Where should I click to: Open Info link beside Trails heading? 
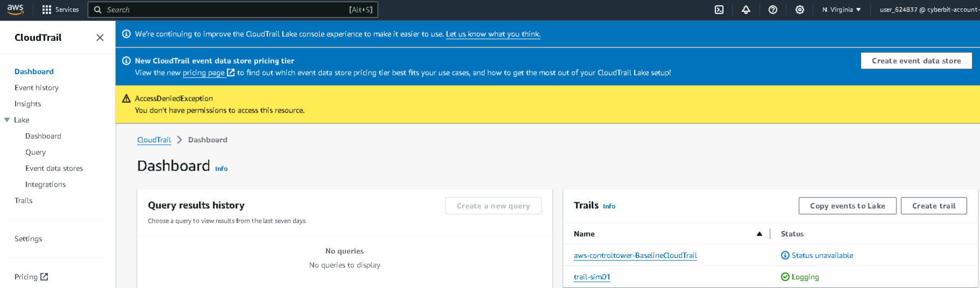click(609, 206)
